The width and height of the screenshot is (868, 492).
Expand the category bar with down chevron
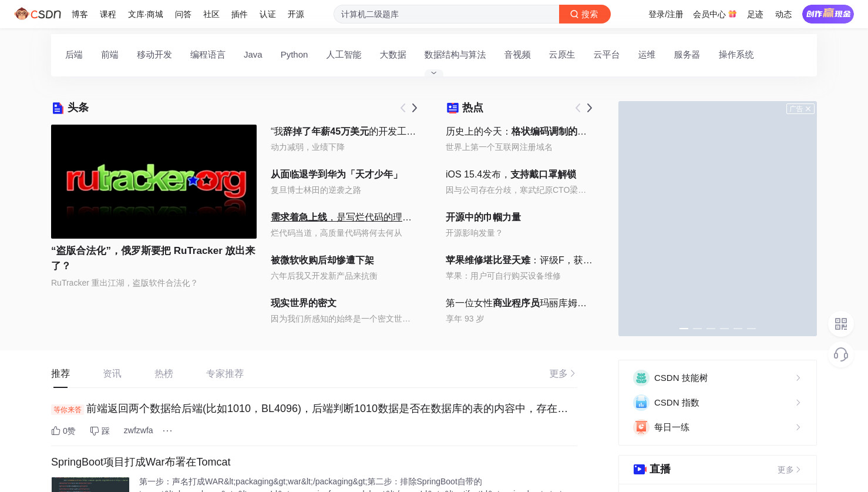pos(434,73)
